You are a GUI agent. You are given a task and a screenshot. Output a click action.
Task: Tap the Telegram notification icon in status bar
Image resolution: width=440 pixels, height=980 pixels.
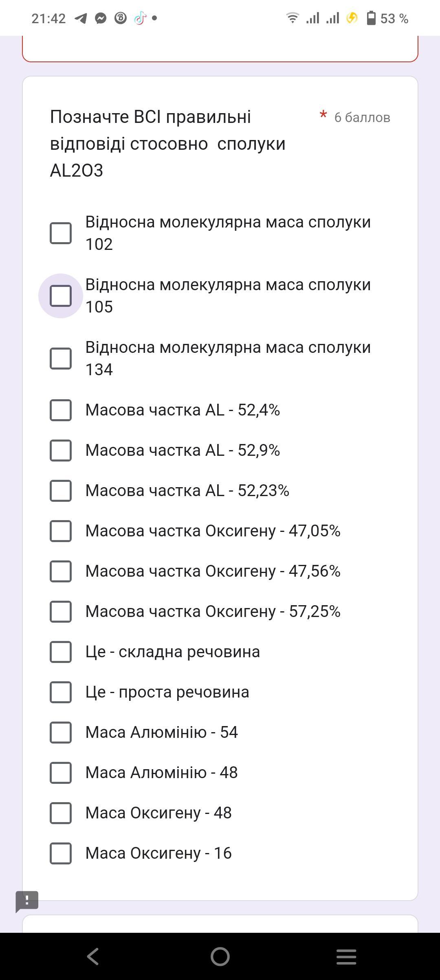pos(81,18)
